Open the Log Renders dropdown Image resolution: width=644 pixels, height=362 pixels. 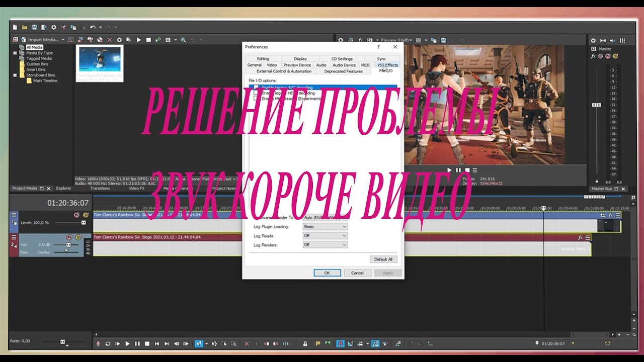[x=325, y=245]
